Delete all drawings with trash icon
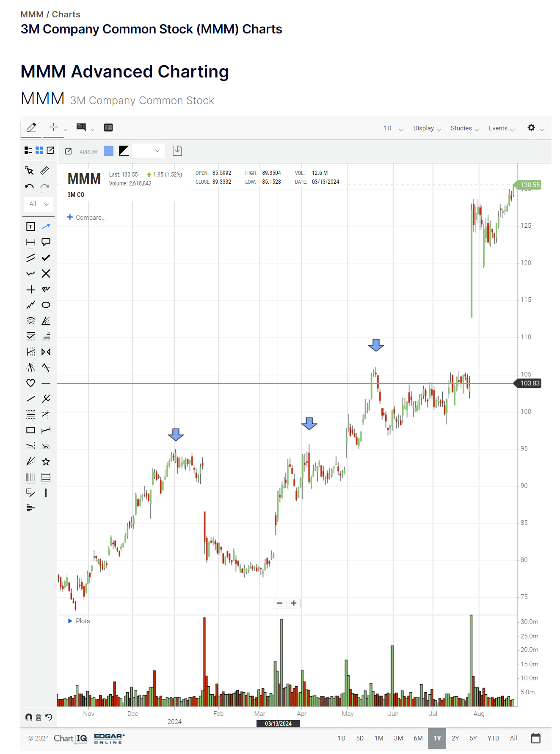Viewport: 560px width, 754px height. click(39, 717)
